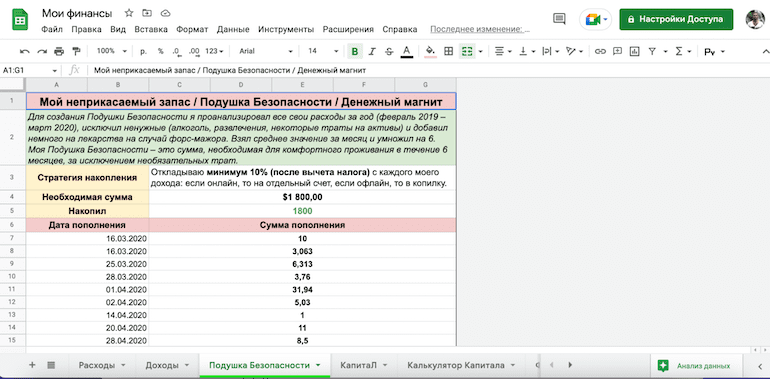Open the all sheets list icon
This screenshot has height=379, width=770.
pos(51,365)
